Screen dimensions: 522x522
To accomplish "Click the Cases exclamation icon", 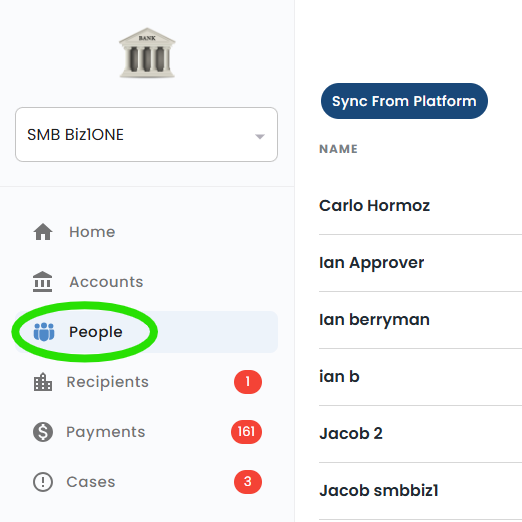I will click(x=43, y=482).
